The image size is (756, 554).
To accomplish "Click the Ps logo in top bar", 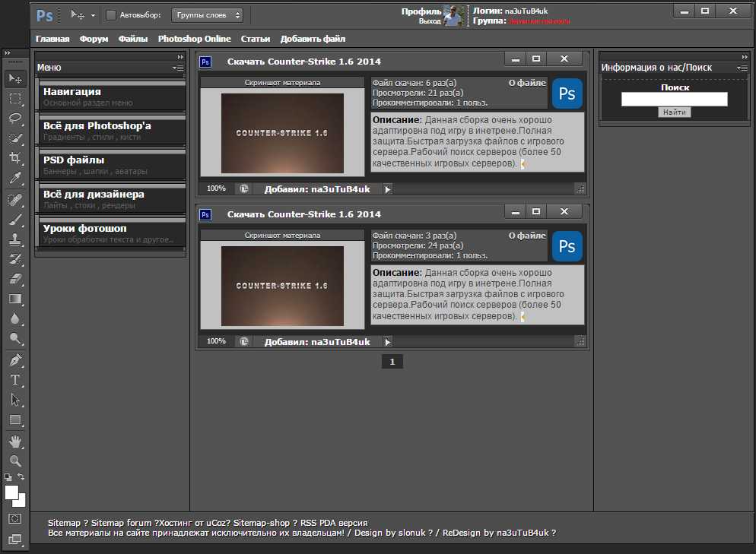I will point(44,15).
